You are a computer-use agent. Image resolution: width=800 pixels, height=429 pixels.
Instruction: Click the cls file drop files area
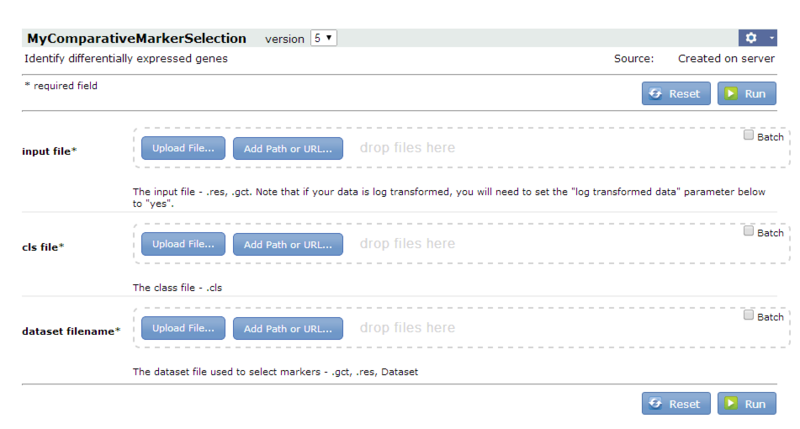click(461, 244)
